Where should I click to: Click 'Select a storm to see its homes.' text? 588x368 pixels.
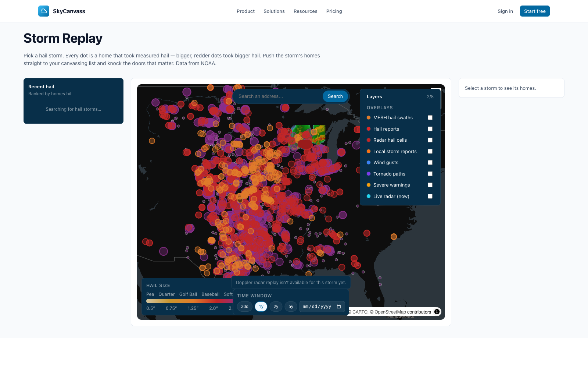[501, 88]
